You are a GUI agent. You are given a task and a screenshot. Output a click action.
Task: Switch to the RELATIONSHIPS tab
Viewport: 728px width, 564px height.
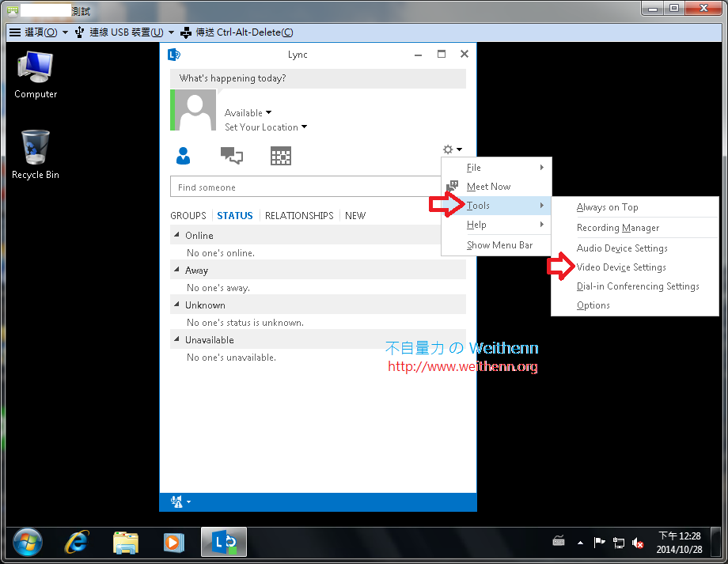[299, 215]
